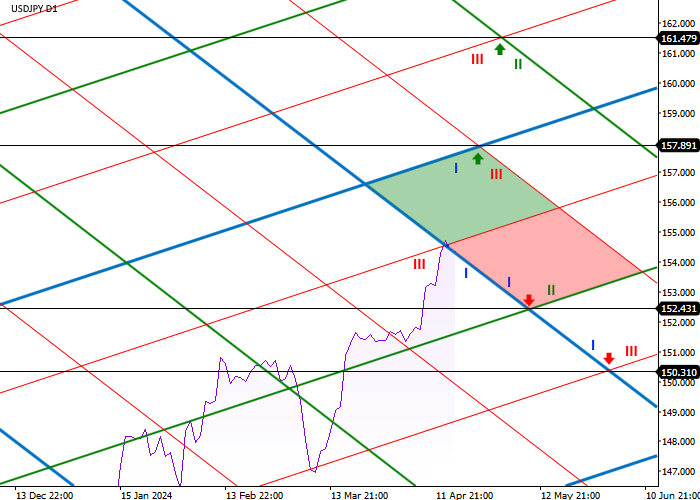Select the green shaded parallelogram zone
This screenshot has width=700, height=500.
[462, 196]
